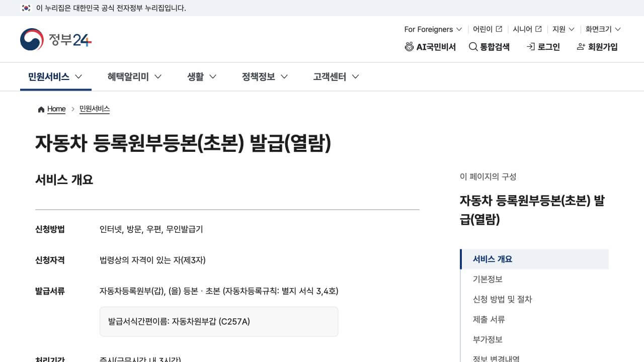The image size is (644, 362).
Task: Open the 지원 dropdown menu
Action: click(563, 29)
